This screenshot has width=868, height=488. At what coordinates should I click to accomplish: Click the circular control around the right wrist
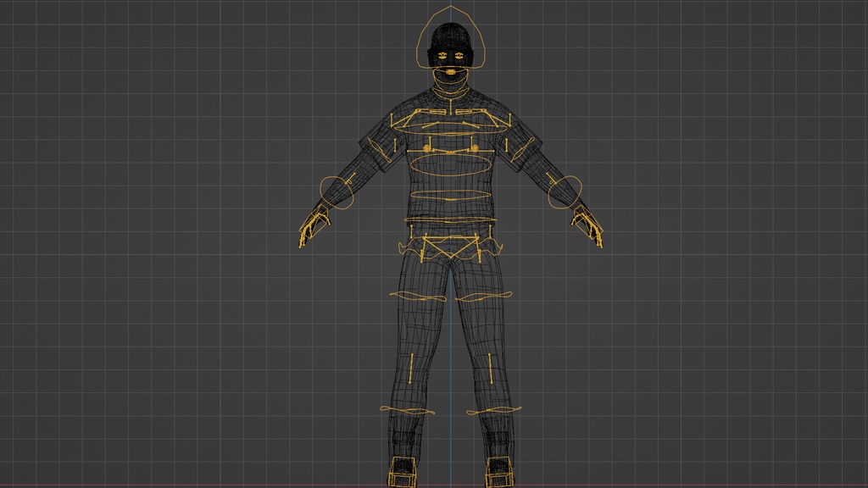pyautogui.click(x=565, y=194)
